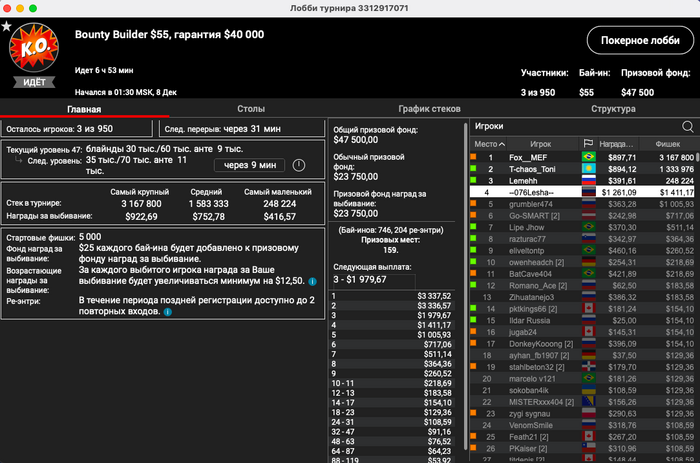Select player row MISTERxxx404 [2]
Image resolution: width=700 pixels, height=463 pixels.
click(582, 401)
